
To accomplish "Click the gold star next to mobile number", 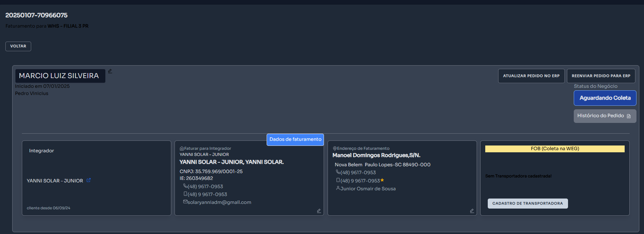I will point(382,180).
